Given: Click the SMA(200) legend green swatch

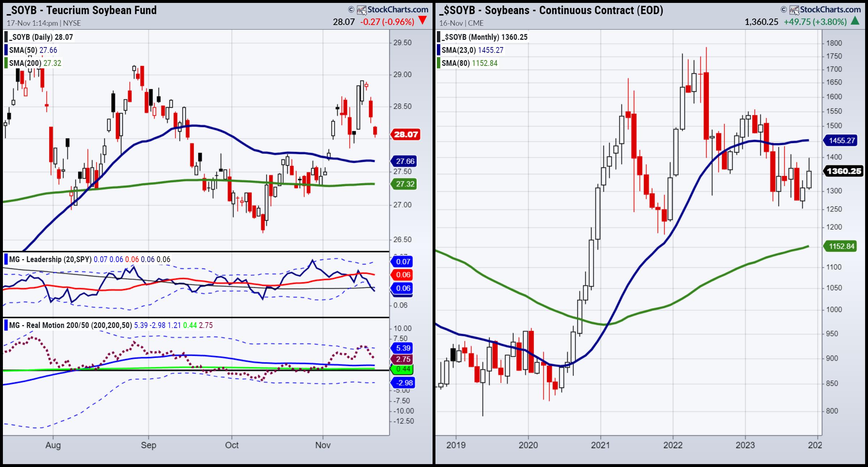Looking at the screenshot, I should (x=6, y=63).
